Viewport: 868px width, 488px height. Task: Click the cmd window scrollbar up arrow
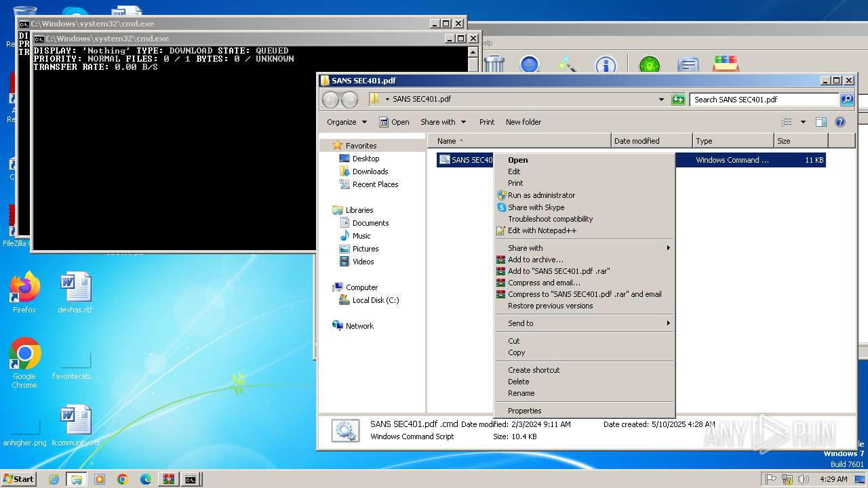473,51
